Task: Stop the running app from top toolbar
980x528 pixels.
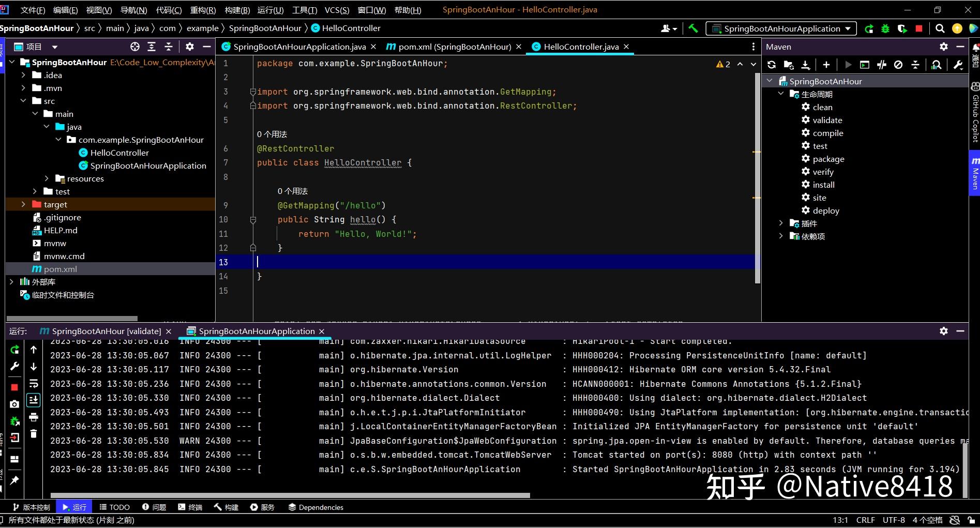Action: 919,28
